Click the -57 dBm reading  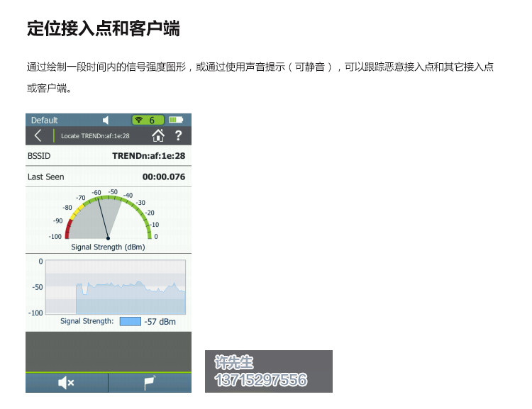160,322
